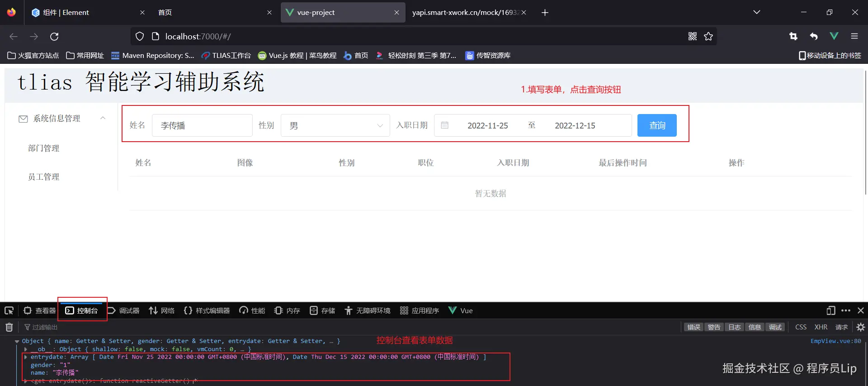
Task: Open the QR code icon in address bar
Action: [x=692, y=36]
